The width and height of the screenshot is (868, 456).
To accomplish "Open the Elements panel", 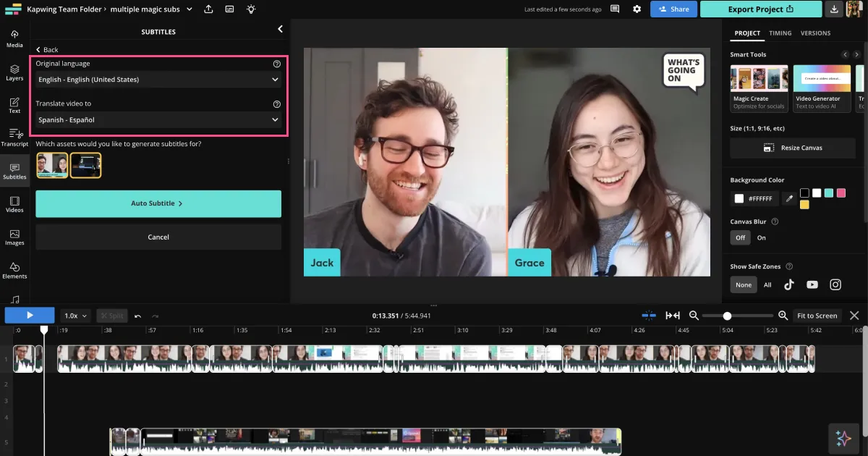I will click(x=14, y=270).
